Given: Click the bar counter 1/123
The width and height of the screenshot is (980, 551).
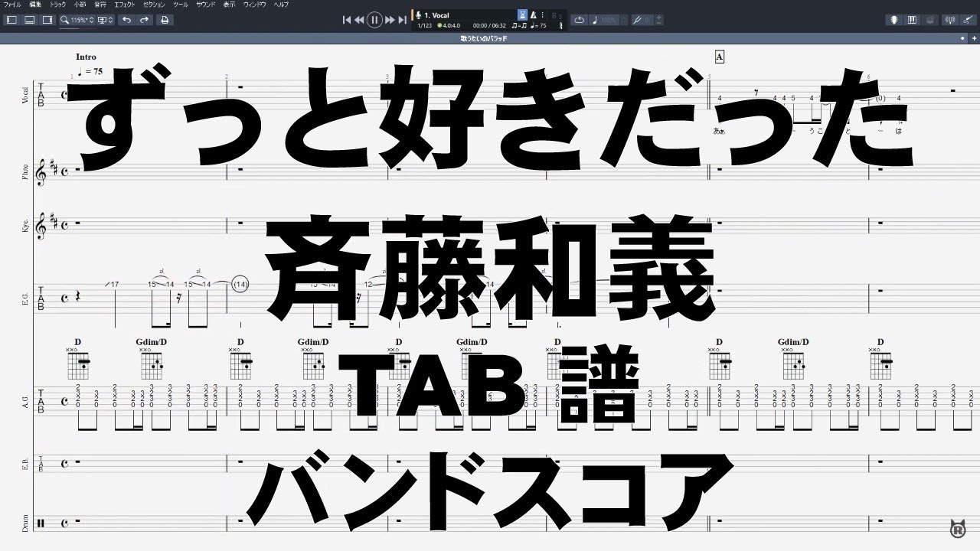Looking at the screenshot, I should (x=423, y=25).
